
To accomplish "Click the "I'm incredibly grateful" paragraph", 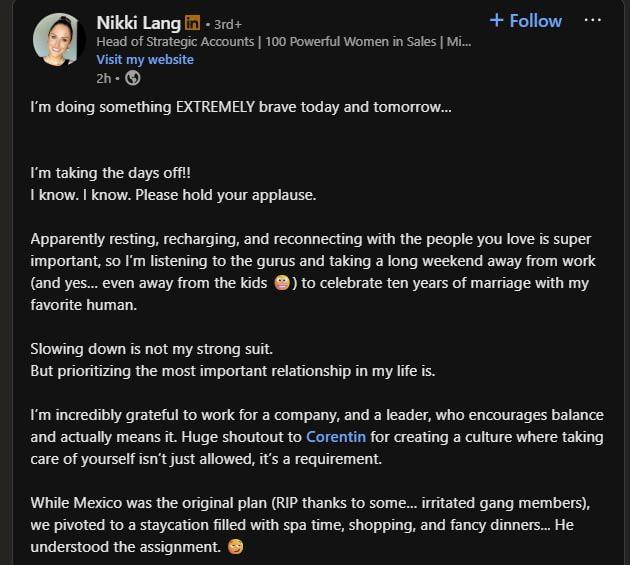I will coord(316,437).
